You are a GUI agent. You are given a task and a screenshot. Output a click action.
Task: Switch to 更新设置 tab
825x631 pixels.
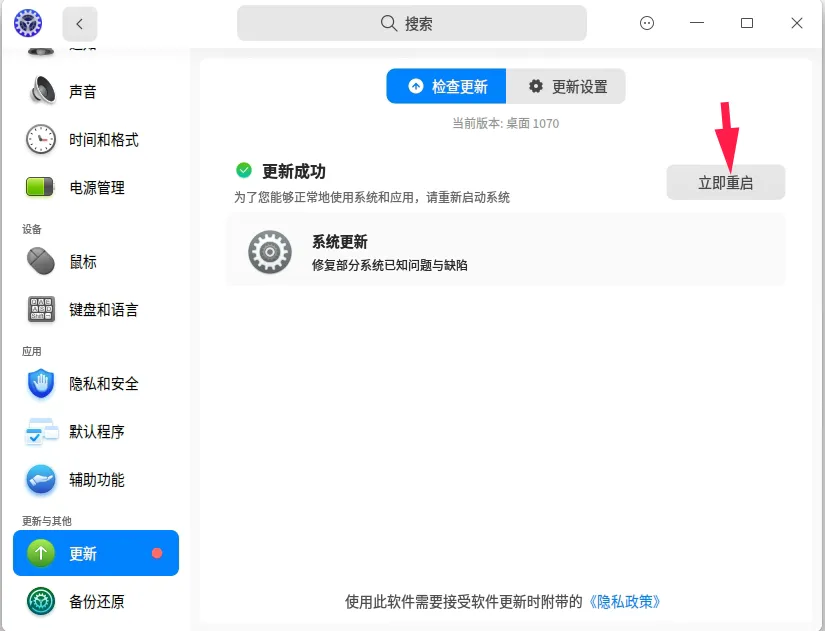566,86
